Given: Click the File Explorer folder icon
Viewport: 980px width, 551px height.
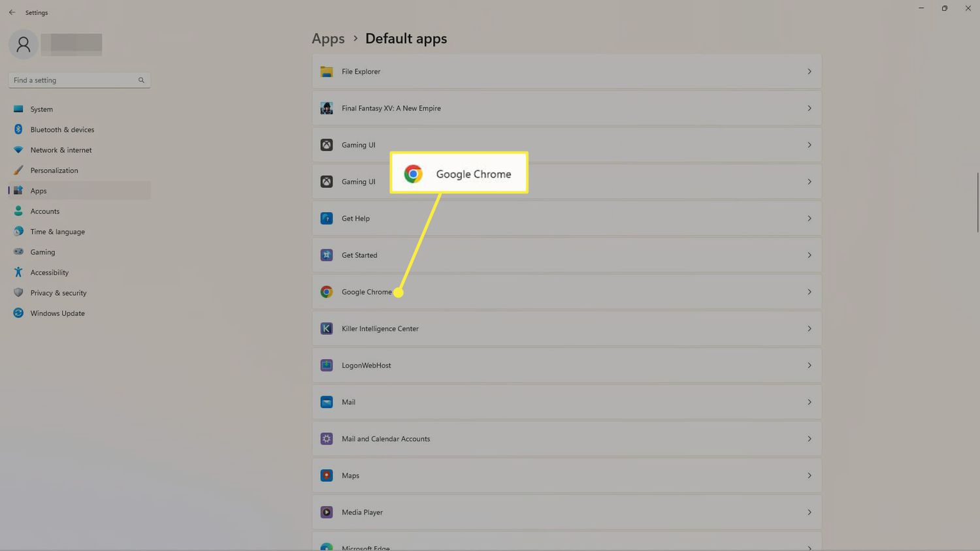Looking at the screenshot, I should (327, 72).
